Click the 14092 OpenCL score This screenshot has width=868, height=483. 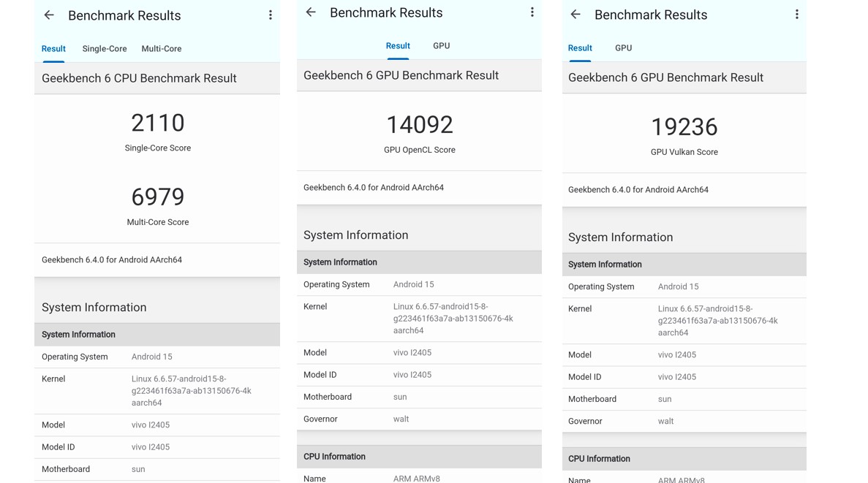tap(420, 125)
